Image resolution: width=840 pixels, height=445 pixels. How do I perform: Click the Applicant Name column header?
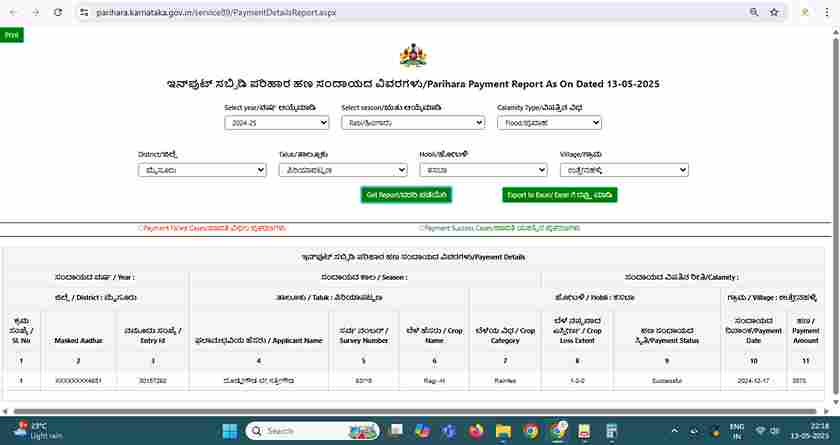pyautogui.click(x=259, y=341)
